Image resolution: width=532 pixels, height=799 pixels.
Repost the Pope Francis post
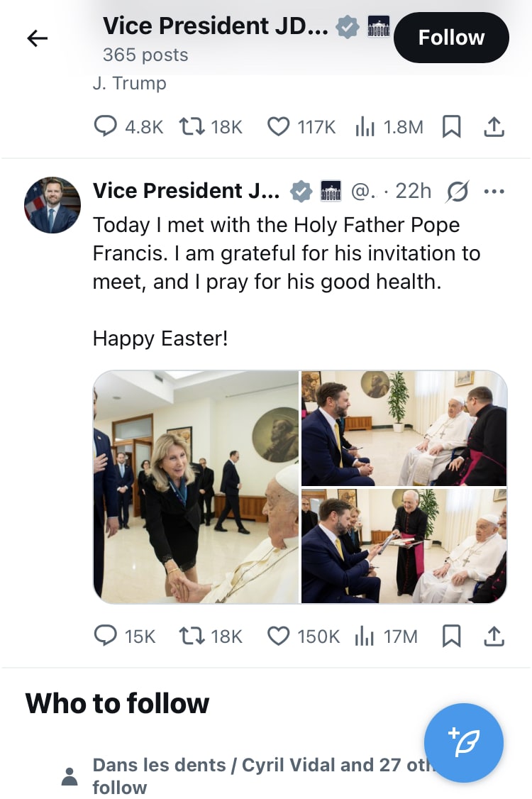pos(191,637)
